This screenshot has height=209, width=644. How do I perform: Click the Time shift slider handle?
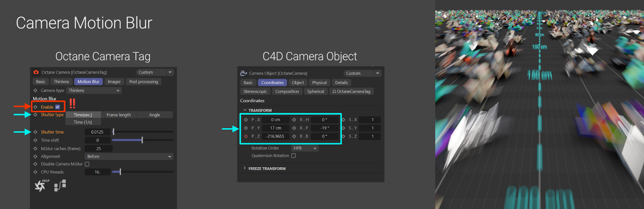click(x=142, y=140)
